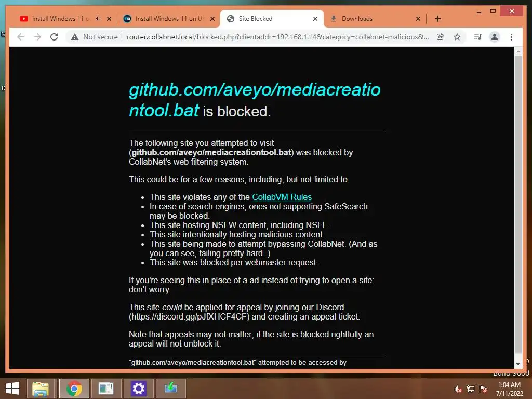Close the second Install Windows 11 tab
Screen dimensions: 532x399
point(212,19)
